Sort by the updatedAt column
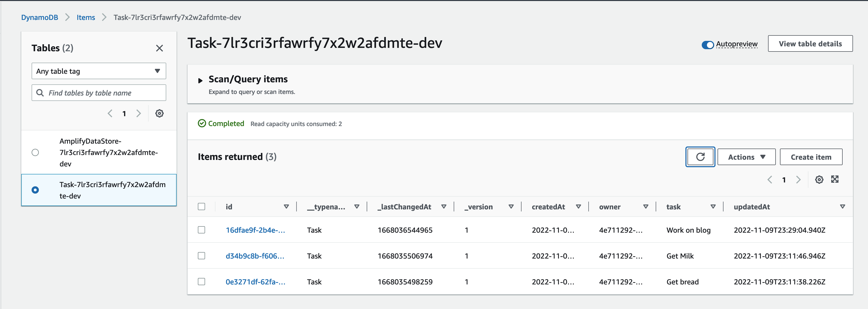 click(x=842, y=207)
